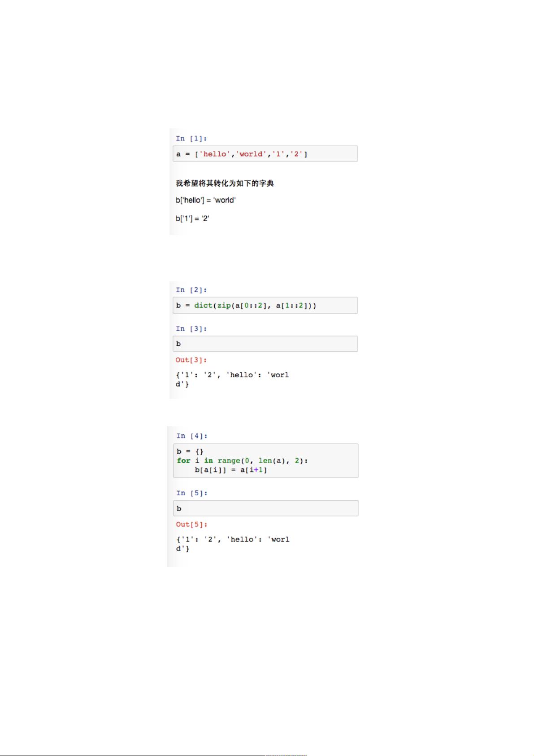
Task: Click the Out[5]: label
Action: (191, 524)
